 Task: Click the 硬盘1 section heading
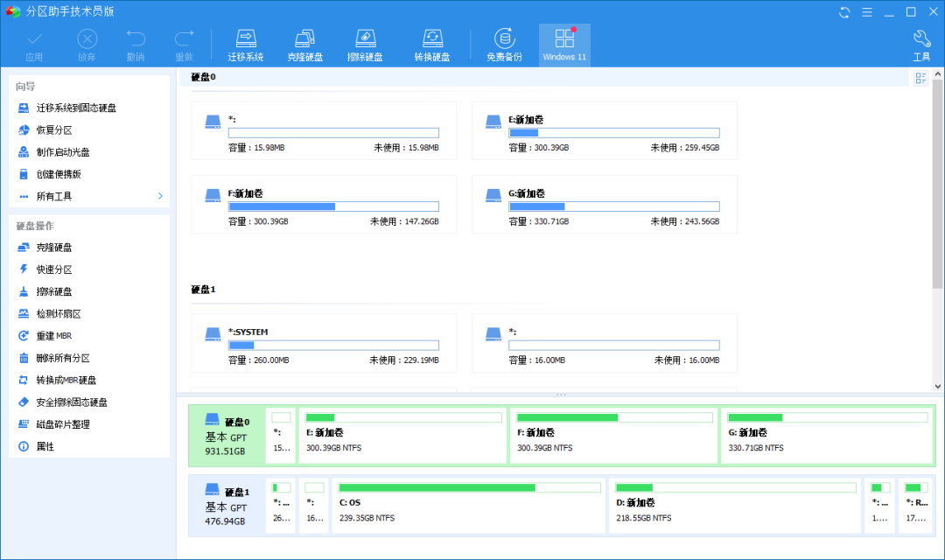click(203, 290)
